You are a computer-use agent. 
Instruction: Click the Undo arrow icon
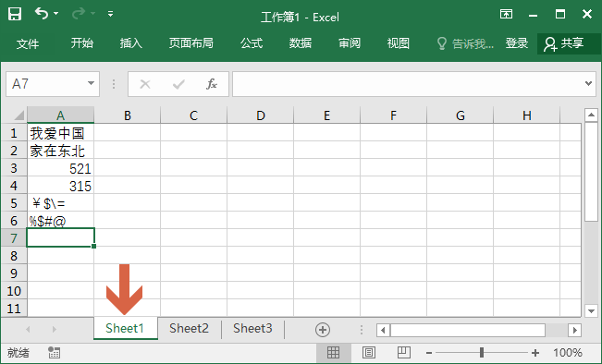[41, 14]
